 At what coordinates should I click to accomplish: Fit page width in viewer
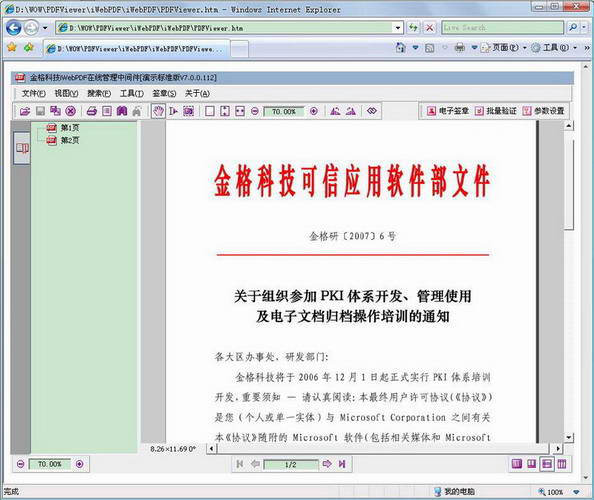[x=240, y=111]
